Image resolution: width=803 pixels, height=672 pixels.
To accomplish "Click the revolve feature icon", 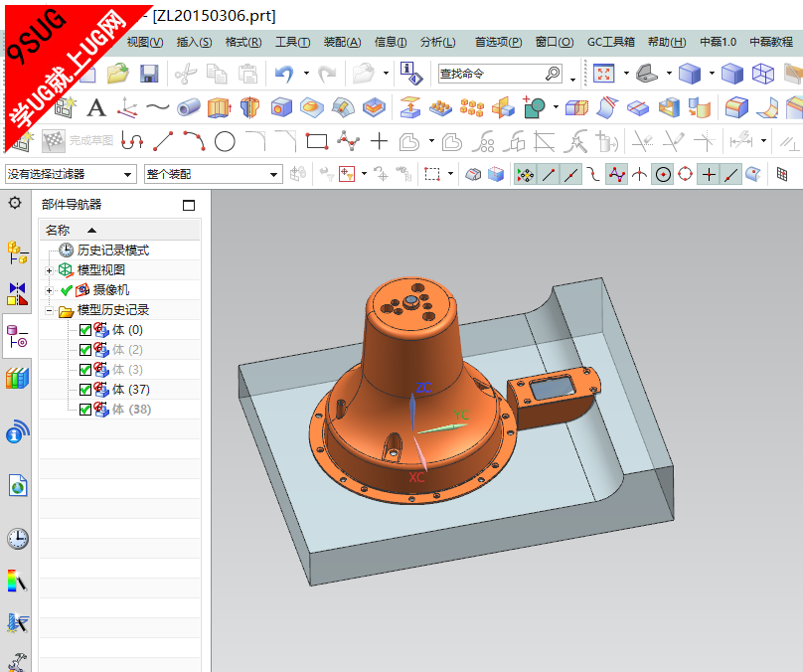I will (x=249, y=107).
